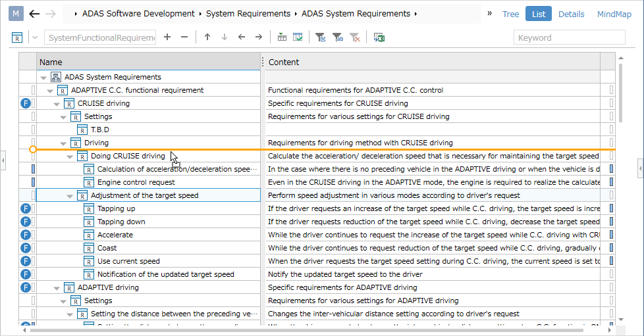The height and width of the screenshot is (336, 644).
Task: Collapse the Doing CRUISE driving node
Action: pyautogui.click(x=70, y=156)
